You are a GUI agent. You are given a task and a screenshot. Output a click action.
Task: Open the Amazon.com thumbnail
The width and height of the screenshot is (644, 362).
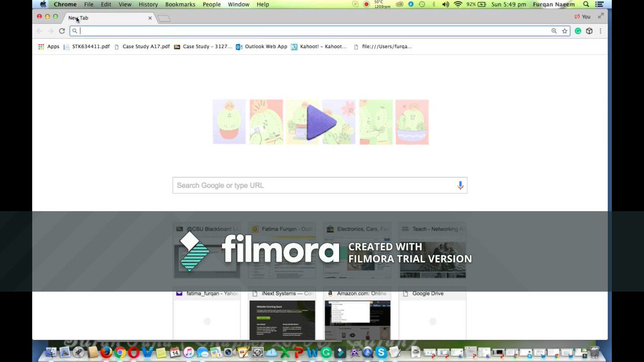(x=357, y=315)
